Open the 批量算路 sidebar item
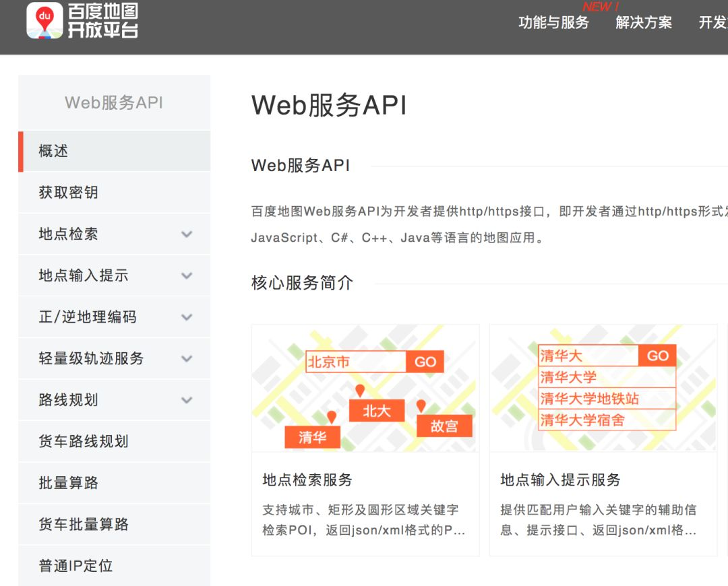 click(114, 483)
